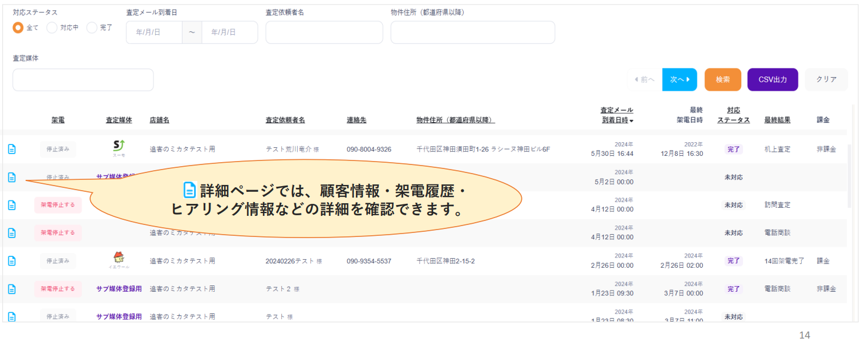868x350 pixels.
Task: Open detail page icon for 20240226テスト row
Action: point(11,261)
